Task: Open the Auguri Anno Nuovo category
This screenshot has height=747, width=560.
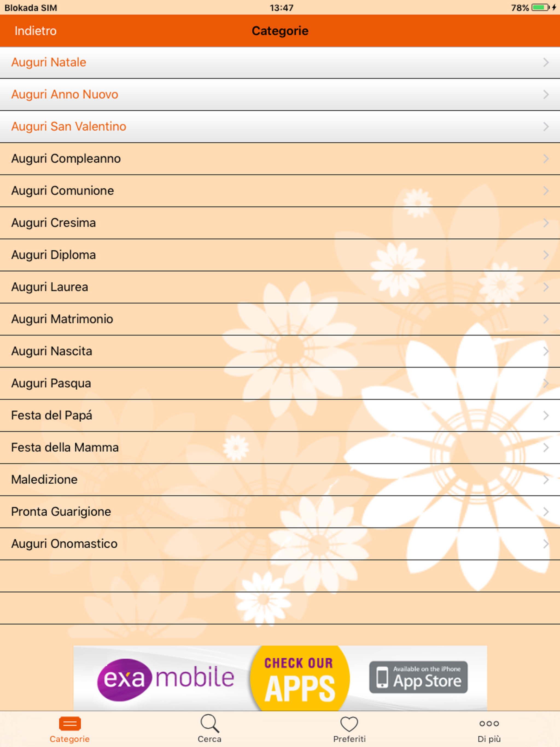Action: (x=65, y=95)
